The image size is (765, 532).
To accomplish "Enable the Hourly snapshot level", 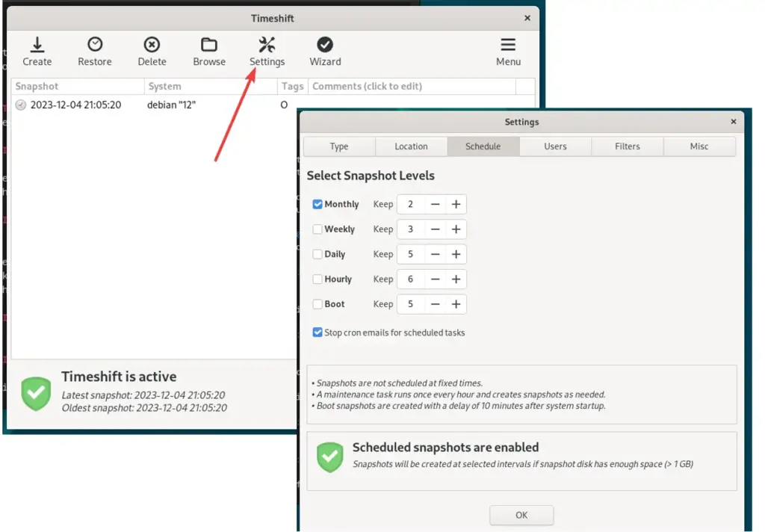I will pyautogui.click(x=317, y=279).
